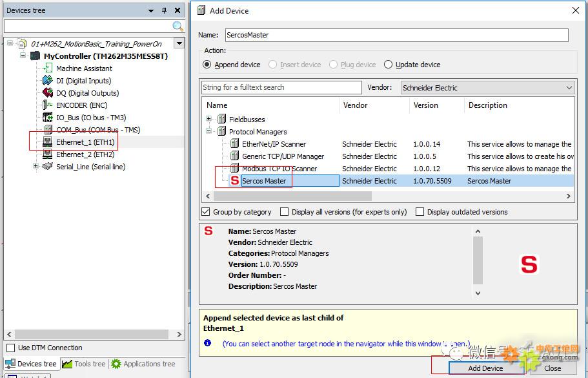The height and width of the screenshot is (378, 588).
Task: Check Use DTM Connection
Action: pyautogui.click(x=11, y=348)
